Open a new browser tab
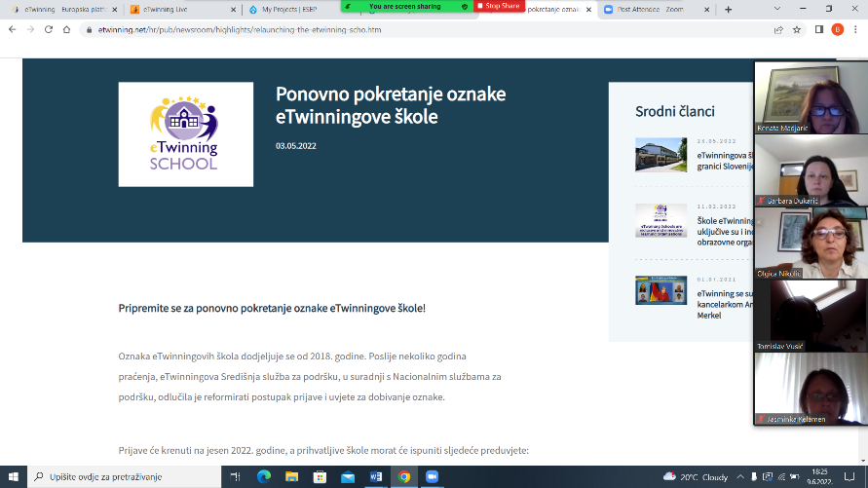Image resolution: width=868 pixels, height=488 pixels. 728,10
